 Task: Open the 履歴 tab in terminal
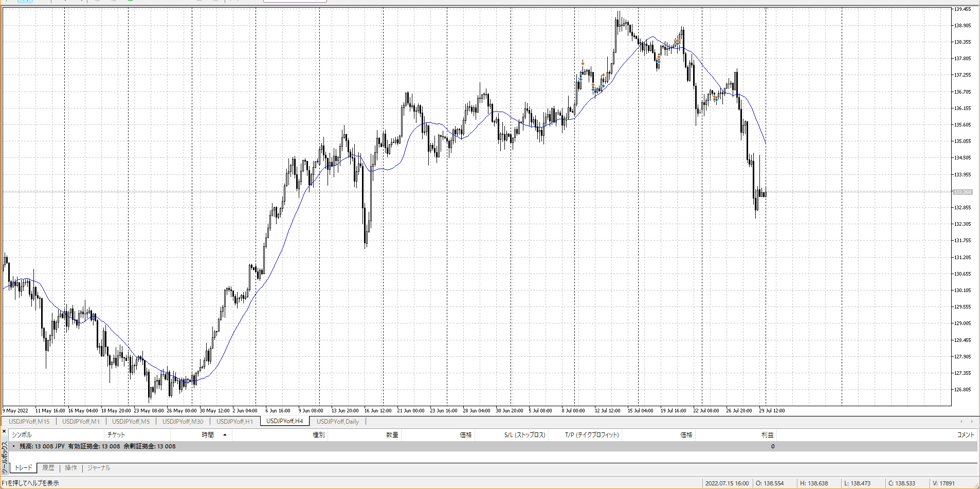click(48, 468)
